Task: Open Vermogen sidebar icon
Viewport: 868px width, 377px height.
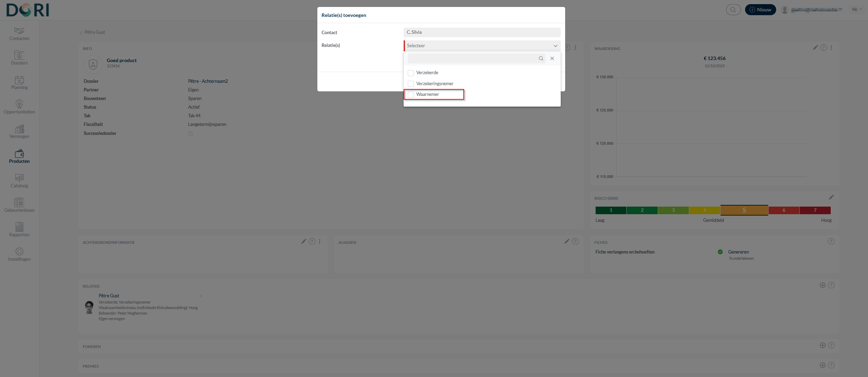Action: pyautogui.click(x=19, y=132)
